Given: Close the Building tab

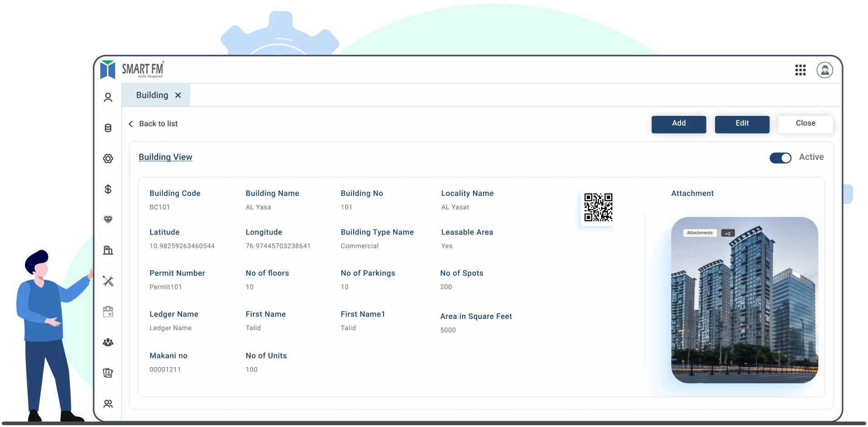Looking at the screenshot, I should pos(178,95).
